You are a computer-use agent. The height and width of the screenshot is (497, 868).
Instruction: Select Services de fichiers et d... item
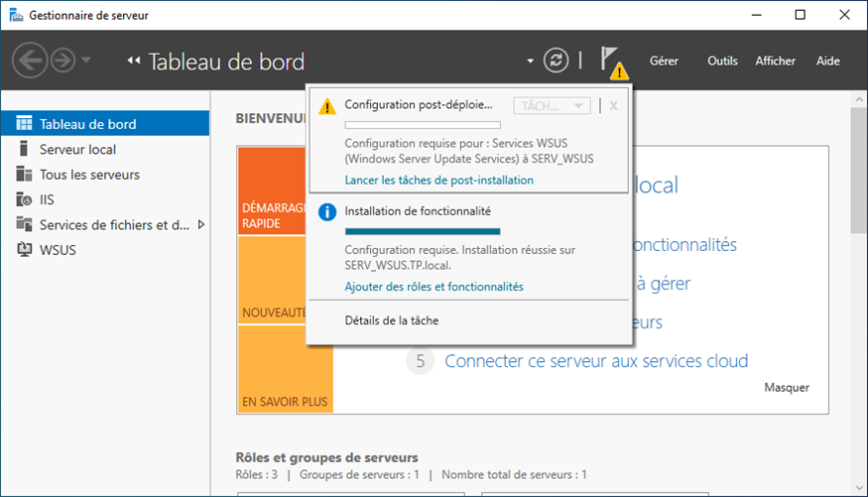tap(105, 225)
